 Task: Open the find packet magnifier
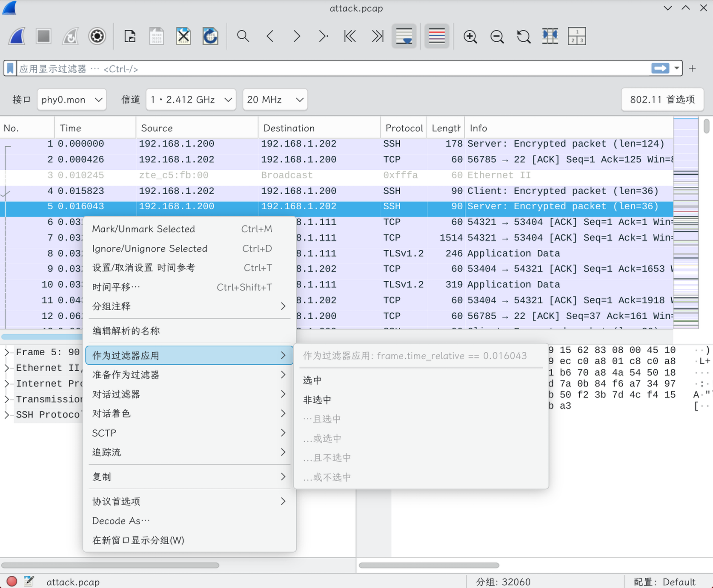click(243, 36)
